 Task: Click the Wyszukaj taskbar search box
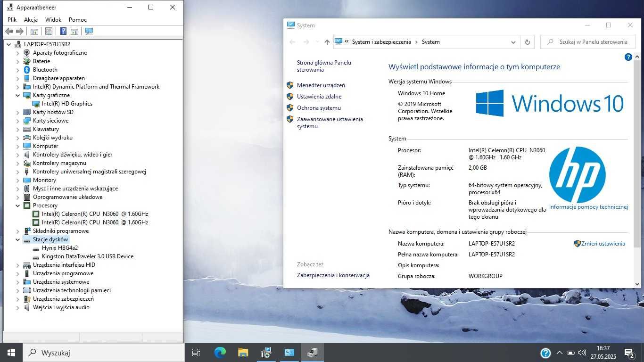coord(104,352)
